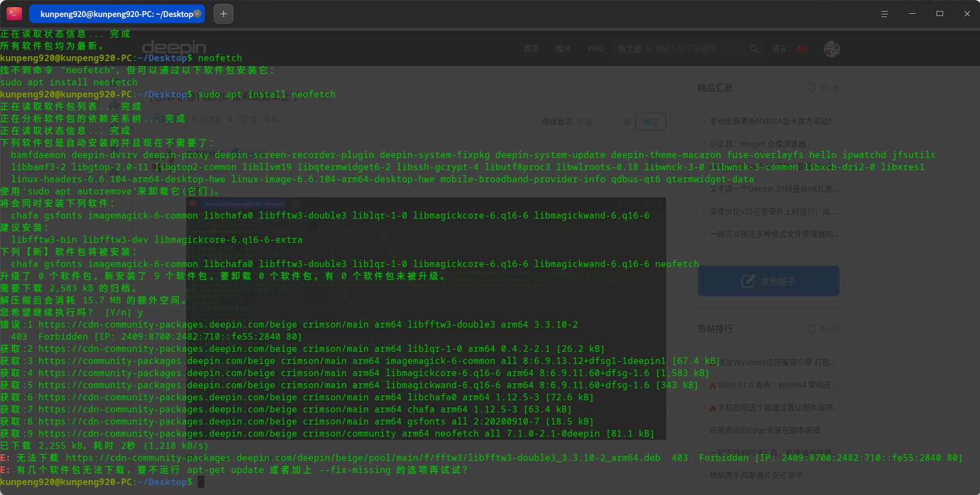Click the '所有软件包均为最新' line
The image size is (980, 495).
[x=52, y=46]
